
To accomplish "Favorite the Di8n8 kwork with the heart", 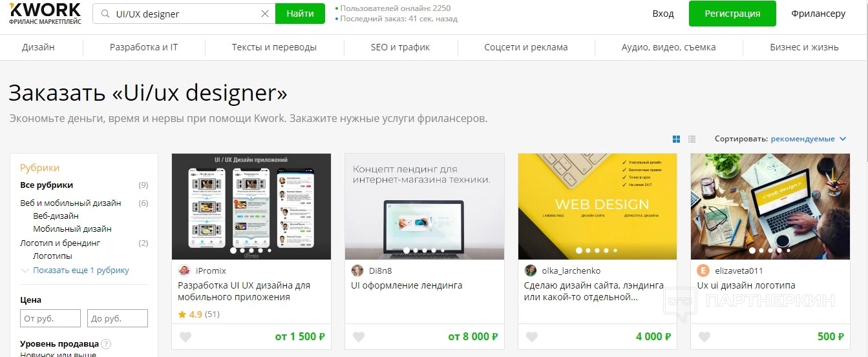I will (359, 337).
